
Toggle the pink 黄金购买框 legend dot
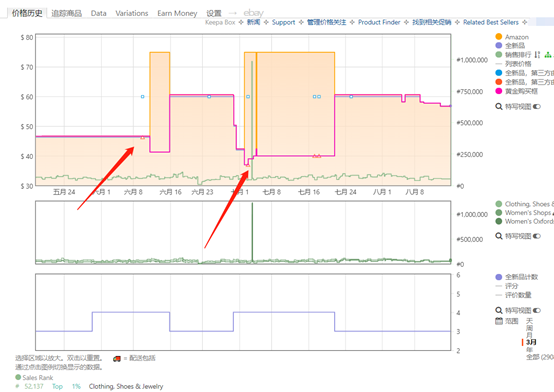499,91
